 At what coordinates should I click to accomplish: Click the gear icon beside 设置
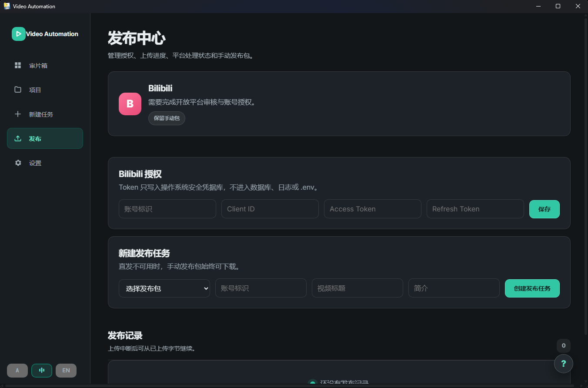18,163
